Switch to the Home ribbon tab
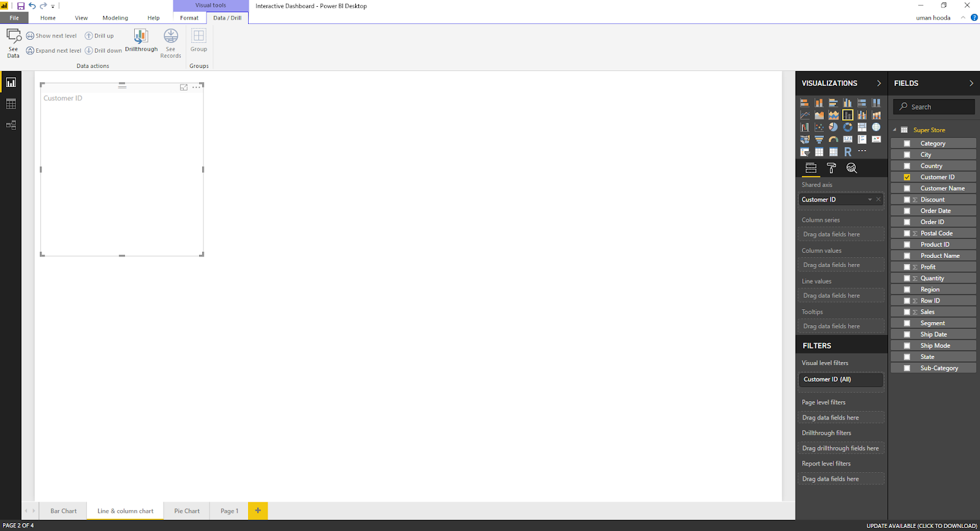The width and height of the screenshot is (980, 531). (x=48, y=18)
